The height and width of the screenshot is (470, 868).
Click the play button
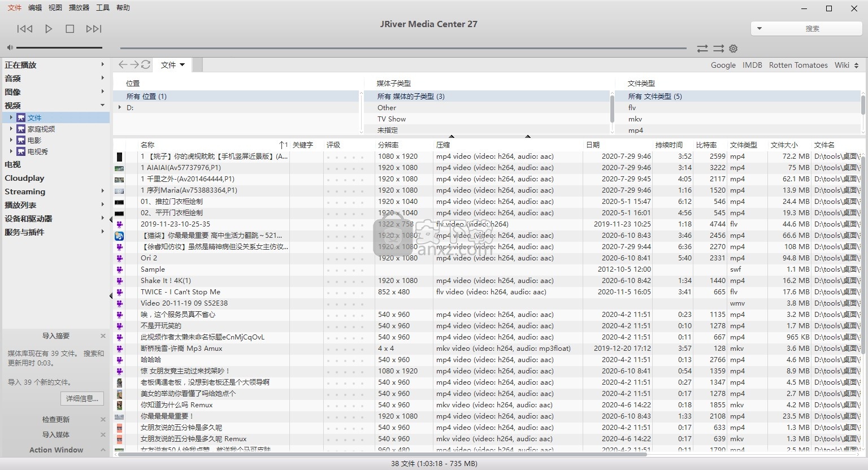[x=49, y=29]
